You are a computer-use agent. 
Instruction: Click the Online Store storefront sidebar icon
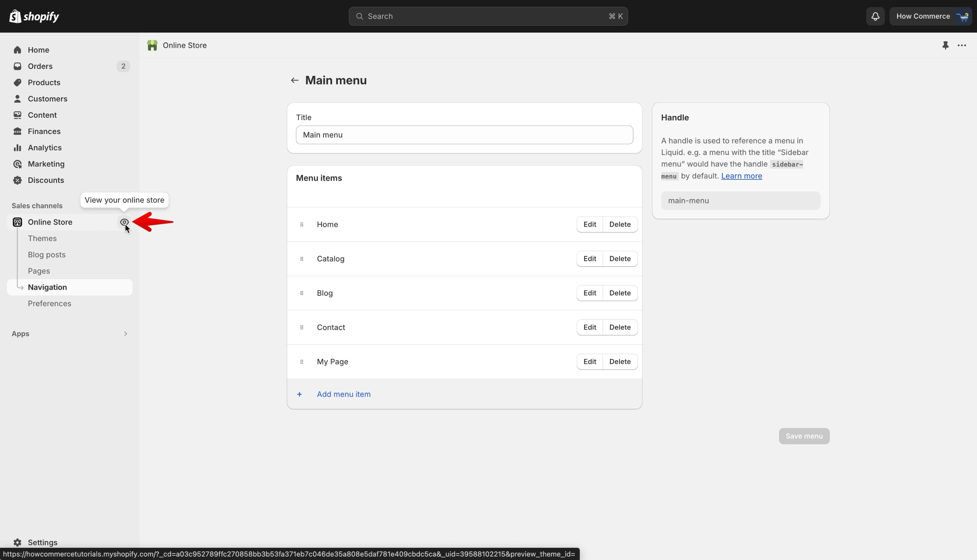point(17,222)
